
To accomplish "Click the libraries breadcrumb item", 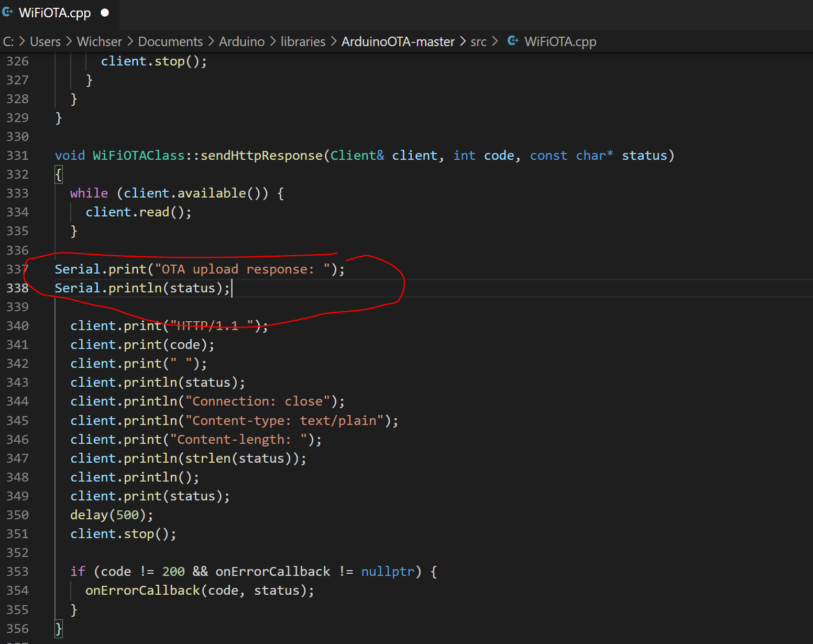I will (x=303, y=41).
